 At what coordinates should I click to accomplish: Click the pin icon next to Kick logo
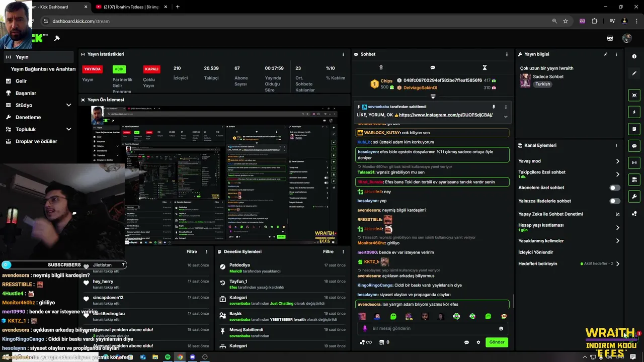(57, 38)
